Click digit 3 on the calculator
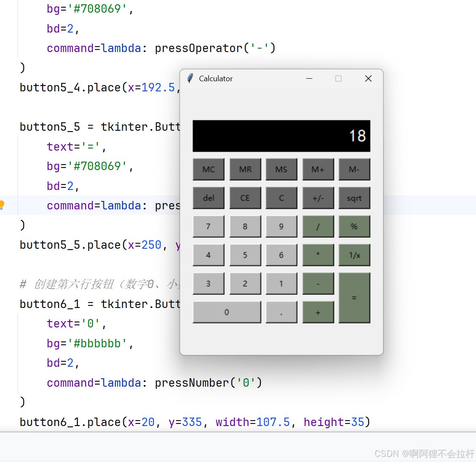Image resolution: width=476 pixels, height=462 pixels. (x=208, y=284)
